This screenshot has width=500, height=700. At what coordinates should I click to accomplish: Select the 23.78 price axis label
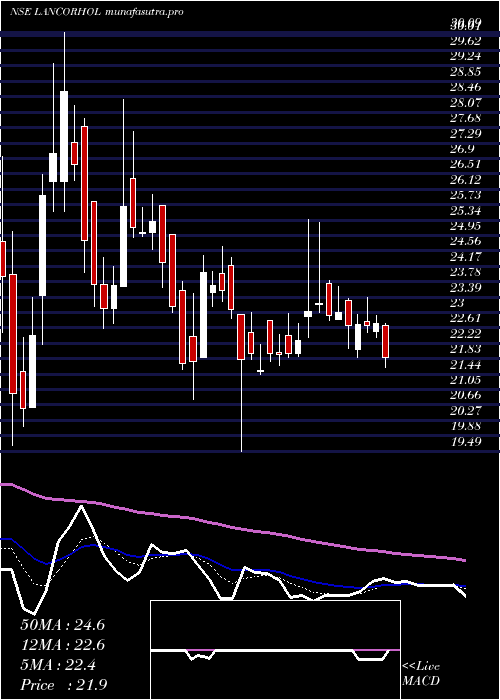pos(466,272)
